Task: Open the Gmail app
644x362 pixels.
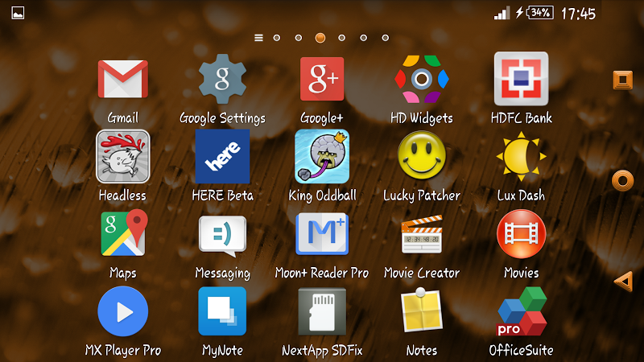Action: (x=123, y=79)
